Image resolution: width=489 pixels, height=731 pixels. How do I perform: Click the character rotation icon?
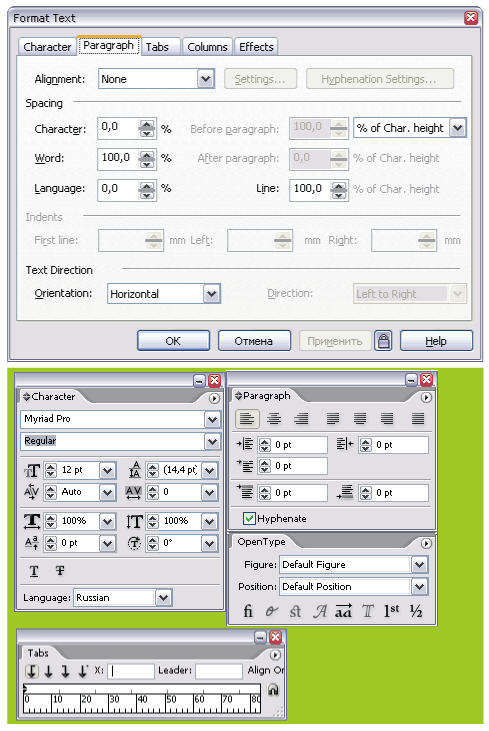click(134, 543)
